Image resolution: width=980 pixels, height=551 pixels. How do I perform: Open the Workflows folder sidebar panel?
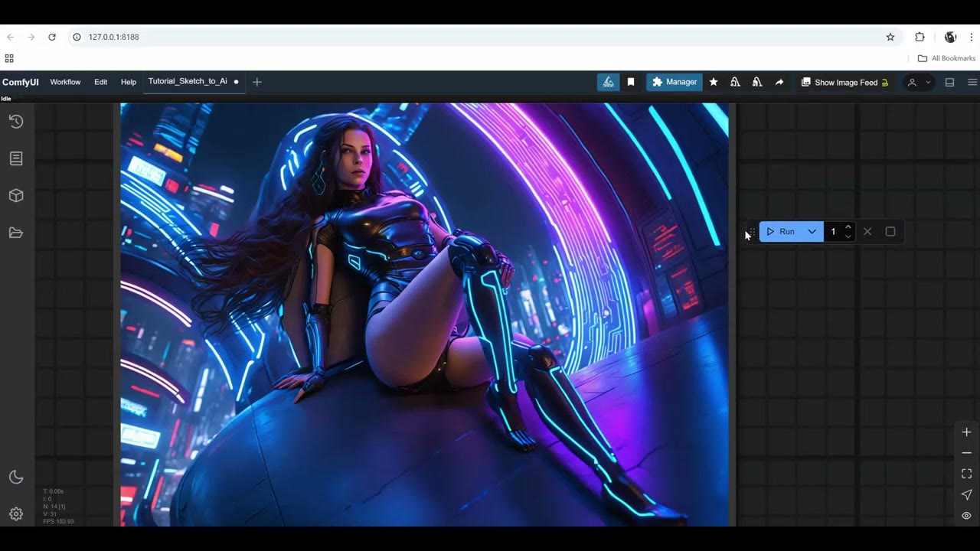(x=16, y=233)
